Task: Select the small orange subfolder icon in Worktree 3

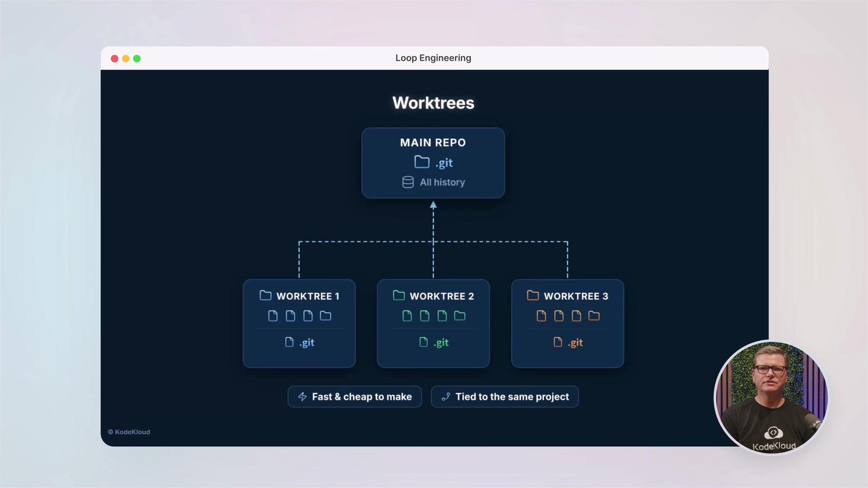Action: point(594,316)
